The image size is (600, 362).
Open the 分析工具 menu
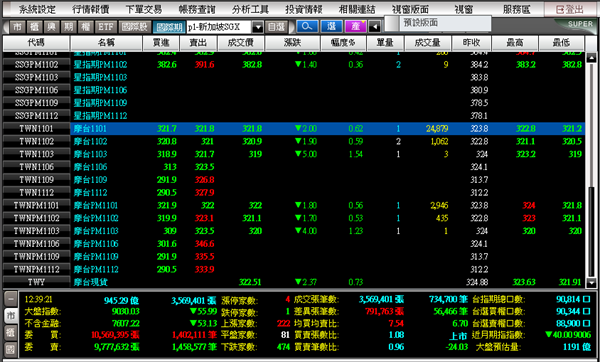pyautogui.click(x=250, y=9)
